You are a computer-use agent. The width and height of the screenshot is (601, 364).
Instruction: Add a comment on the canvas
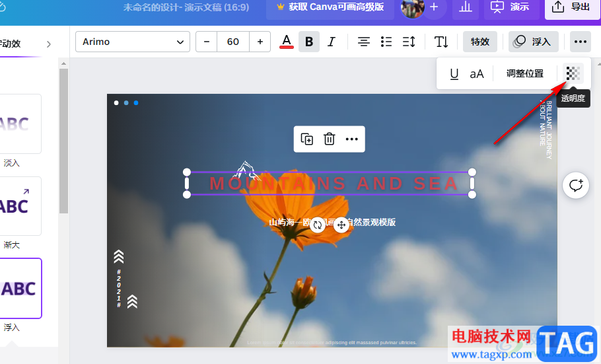[576, 186]
